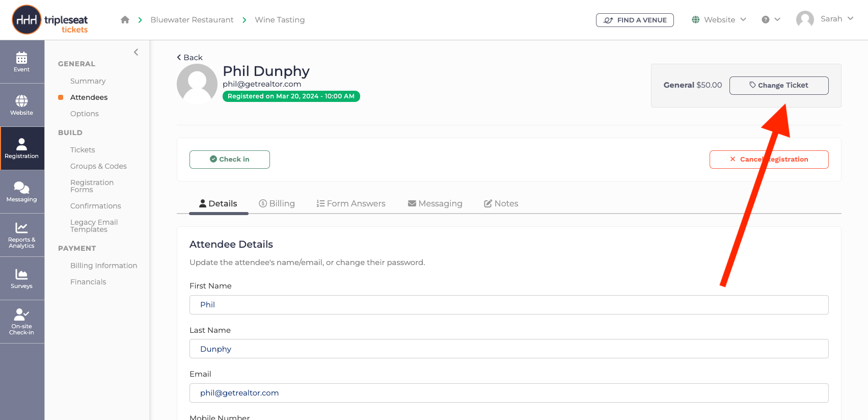Open Tickets under Build
Screen dimensions: 868x420
point(83,150)
